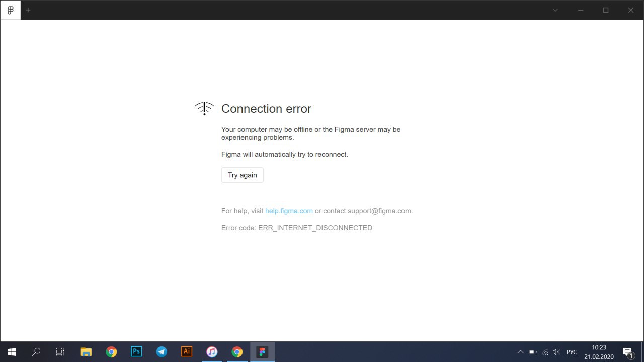Open Task View in taskbar

point(60,352)
